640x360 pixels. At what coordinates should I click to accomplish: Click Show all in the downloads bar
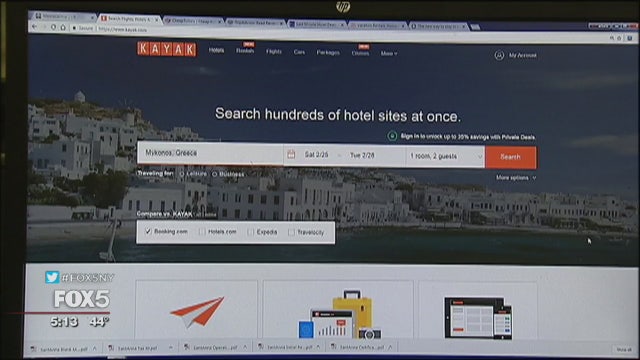pos(624,349)
